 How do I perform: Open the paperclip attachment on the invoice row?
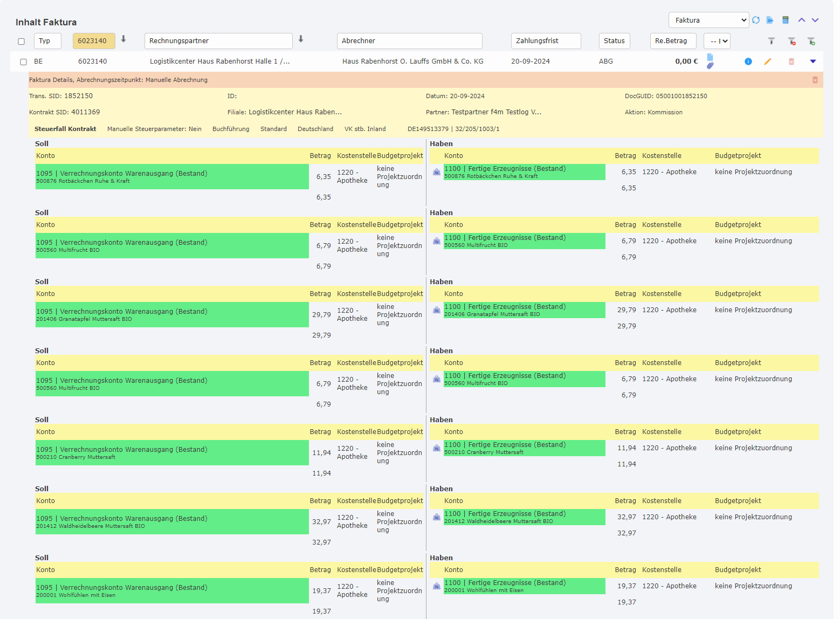pyautogui.click(x=710, y=66)
